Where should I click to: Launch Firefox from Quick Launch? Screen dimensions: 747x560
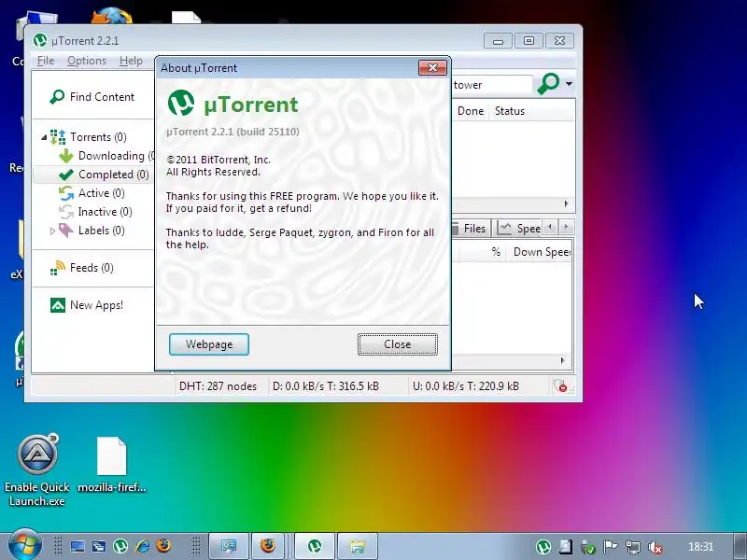click(x=163, y=545)
